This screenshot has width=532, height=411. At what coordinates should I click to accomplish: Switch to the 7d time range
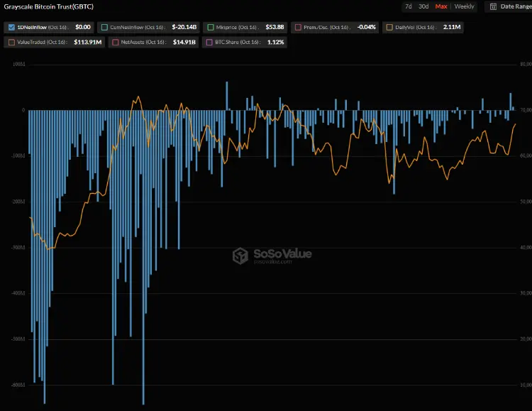point(408,6)
